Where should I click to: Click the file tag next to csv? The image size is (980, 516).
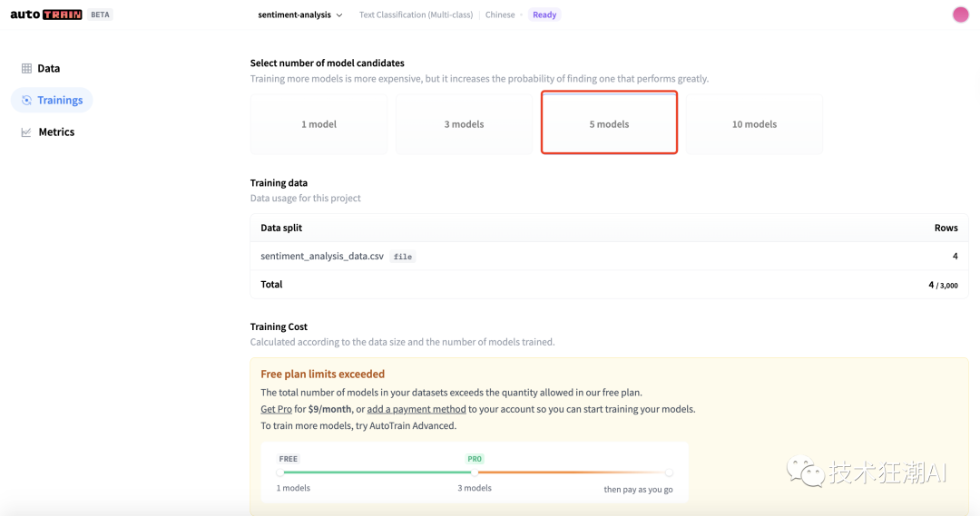pos(403,257)
